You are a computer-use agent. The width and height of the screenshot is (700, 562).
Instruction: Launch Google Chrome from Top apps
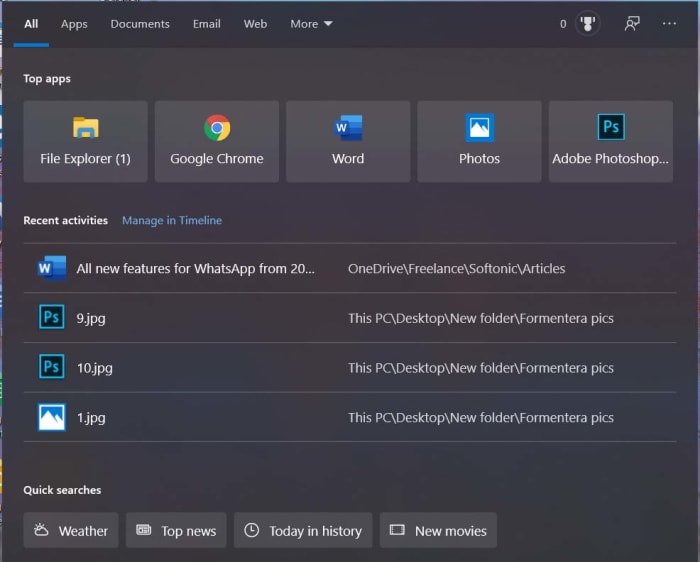[x=217, y=141]
